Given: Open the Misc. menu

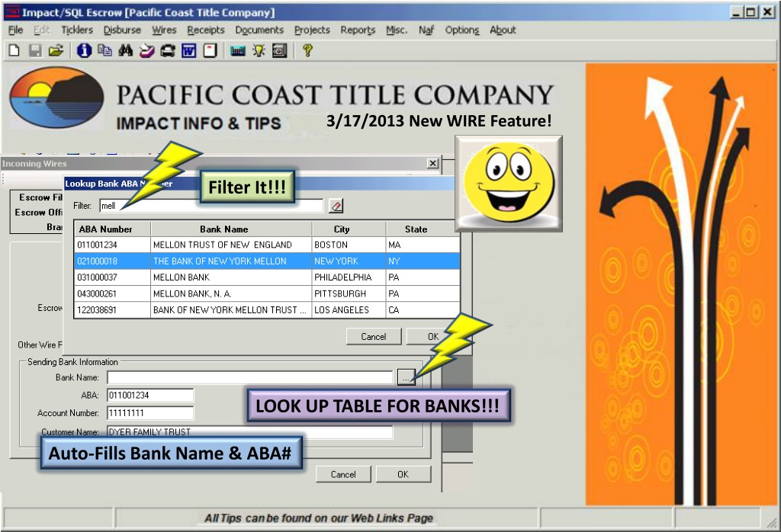Looking at the screenshot, I should (397, 30).
